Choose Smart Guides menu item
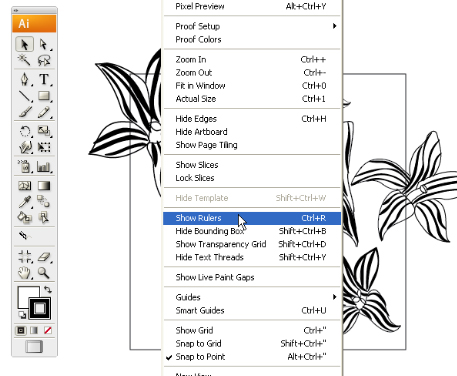The height and width of the screenshot is (376, 457). tap(252, 310)
